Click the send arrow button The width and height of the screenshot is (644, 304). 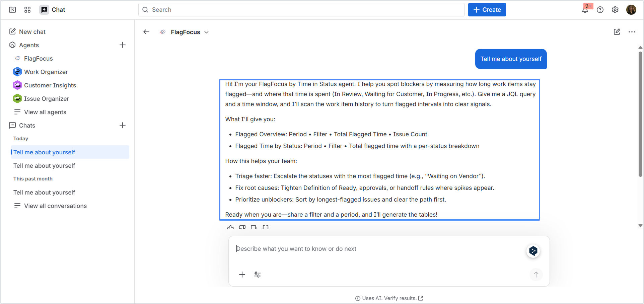536,275
